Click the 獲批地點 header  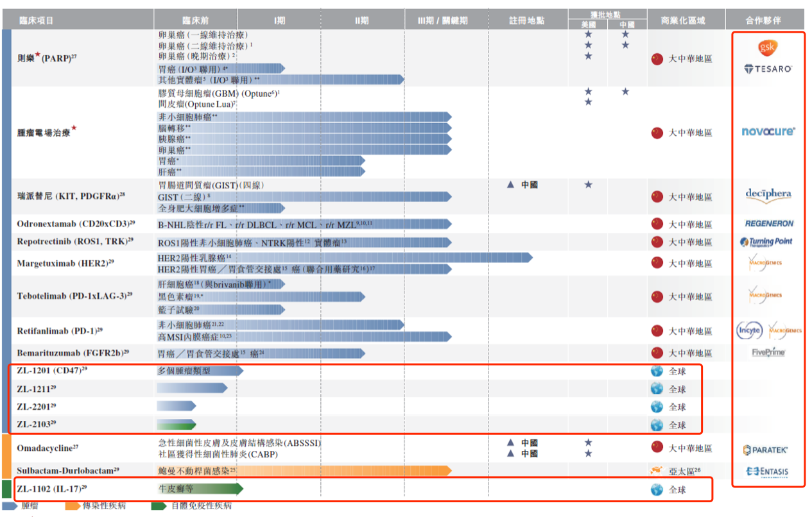pyautogui.click(x=607, y=14)
